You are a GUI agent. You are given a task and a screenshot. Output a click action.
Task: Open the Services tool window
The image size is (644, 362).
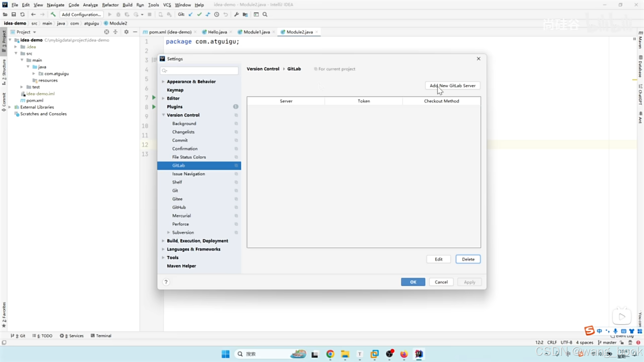click(x=72, y=336)
